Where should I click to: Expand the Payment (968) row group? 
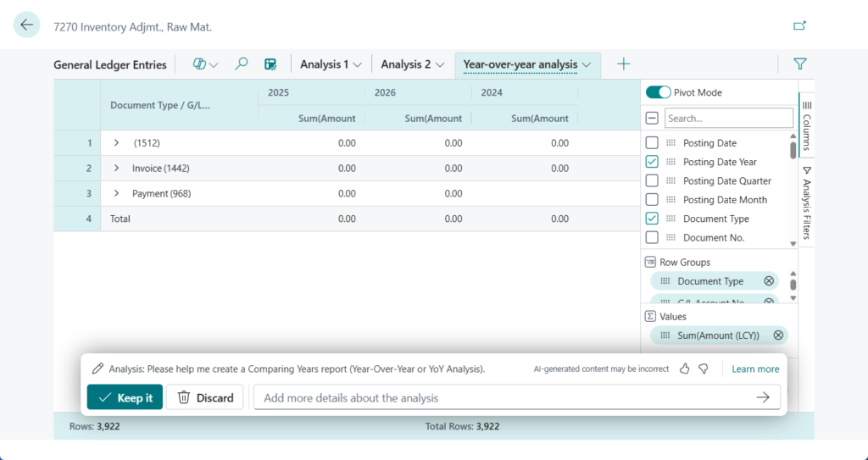(117, 194)
